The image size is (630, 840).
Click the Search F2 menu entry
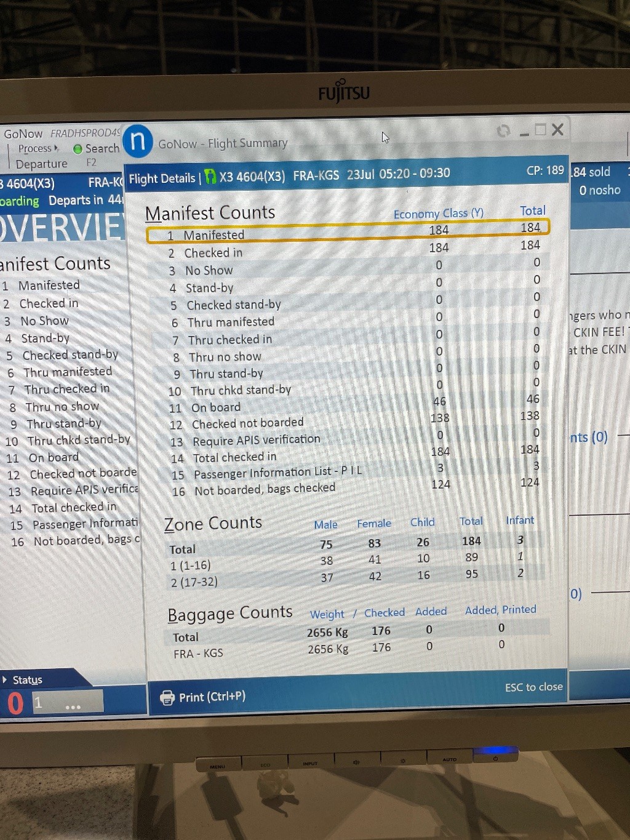(x=102, y=149)
